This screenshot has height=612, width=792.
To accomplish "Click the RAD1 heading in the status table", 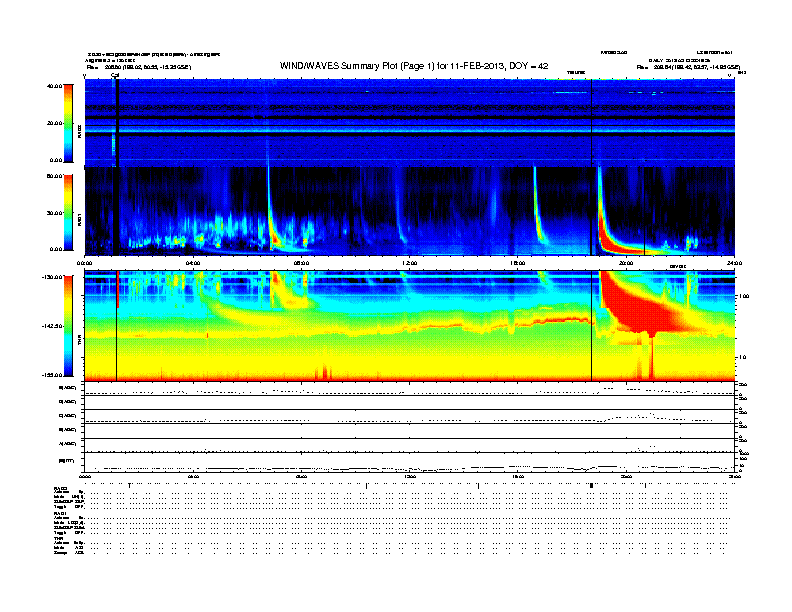I will pos(60,513).
